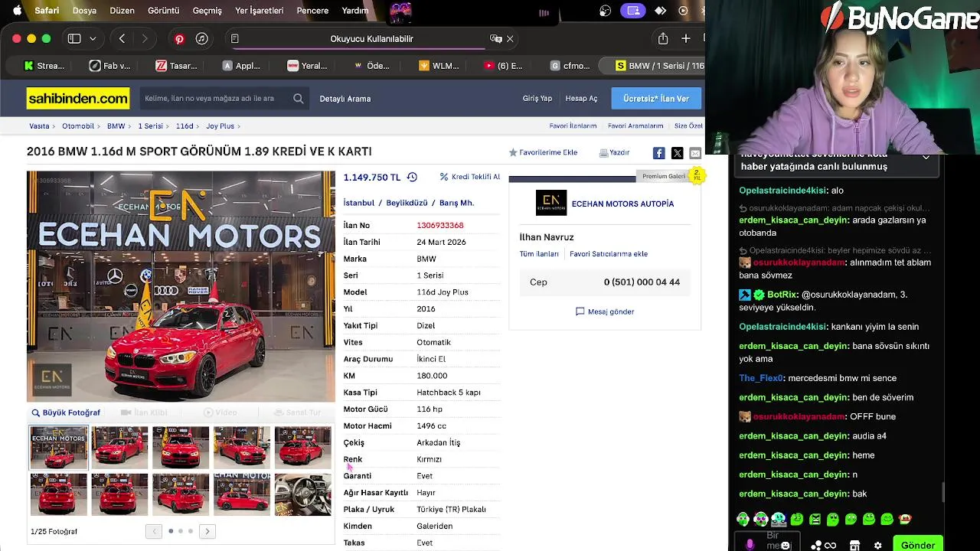The image size is (980, 551).
Task: Expand the Joy Plus breadcrumb arrow
Action: pyautogui.click(x=240, y=126)
